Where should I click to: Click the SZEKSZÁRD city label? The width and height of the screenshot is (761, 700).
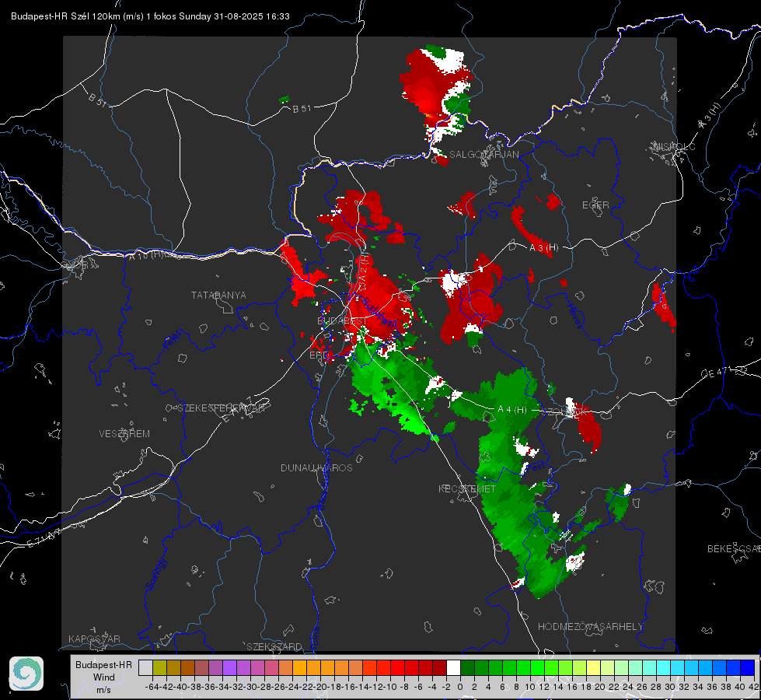(274, 646)
